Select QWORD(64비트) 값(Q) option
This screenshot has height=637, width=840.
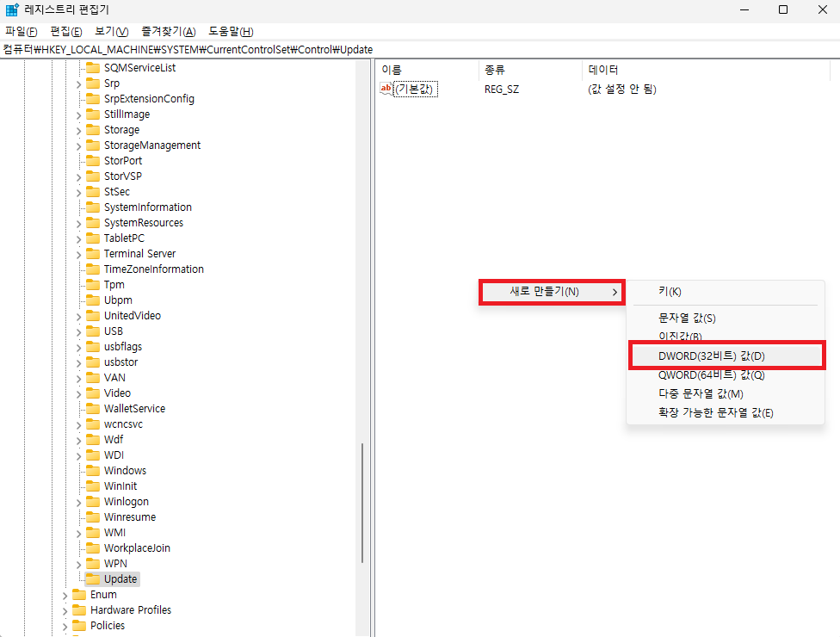tap(711, 375)
